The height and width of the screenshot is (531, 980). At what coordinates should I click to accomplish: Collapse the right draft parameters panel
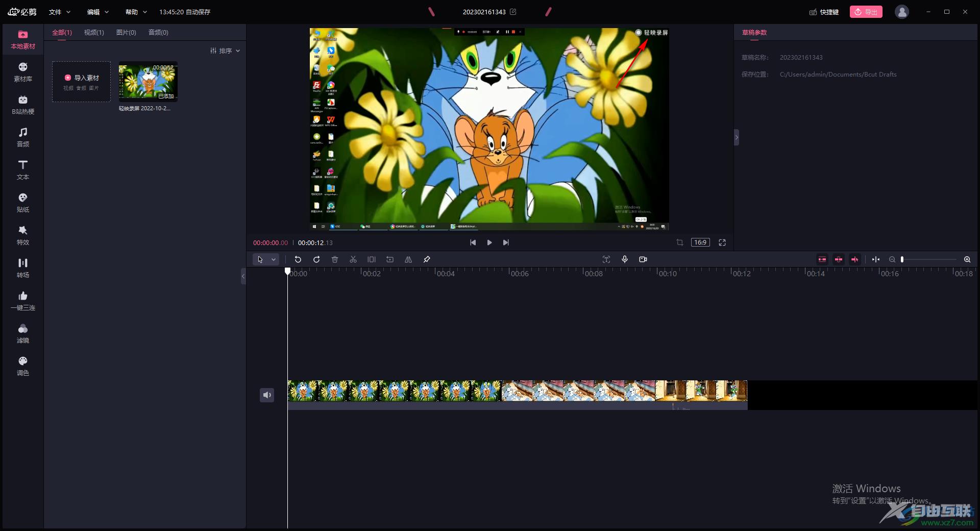(x=737, y=137)
